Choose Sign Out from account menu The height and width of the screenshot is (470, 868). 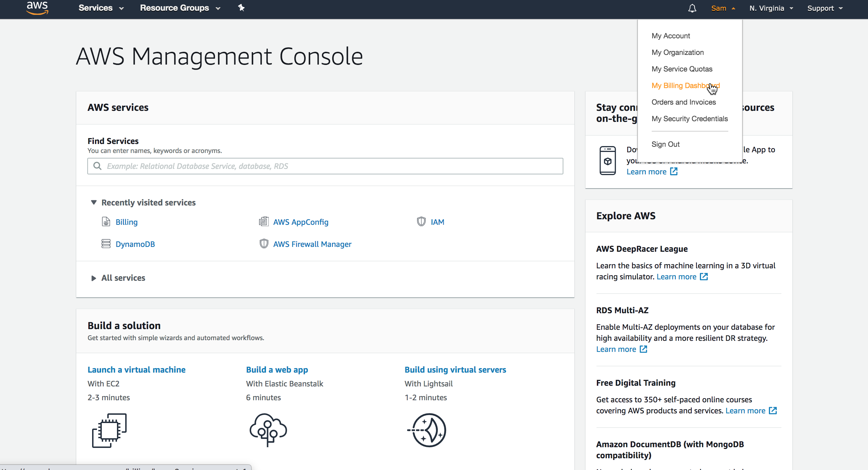[x=665, y=144]
